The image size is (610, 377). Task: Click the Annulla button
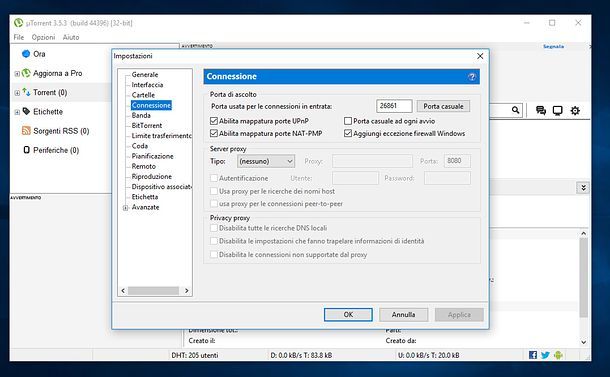click(x=403, y=314)
